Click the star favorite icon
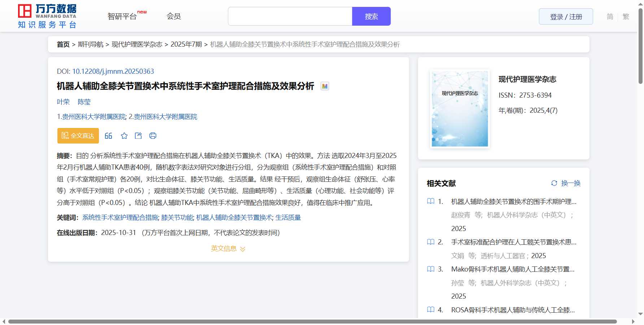The height and width of the screenshot is (325, 644). tap(124, 136)
